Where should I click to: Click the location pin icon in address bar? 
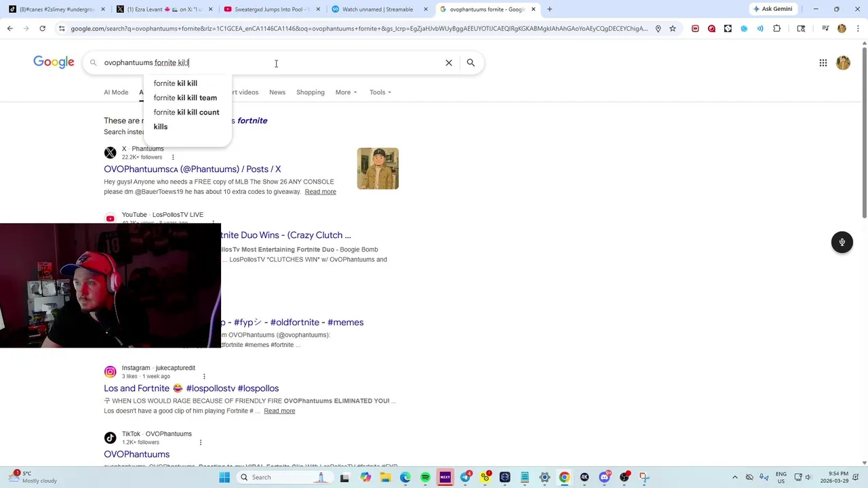pyautogui.click(x=658, y=28)
